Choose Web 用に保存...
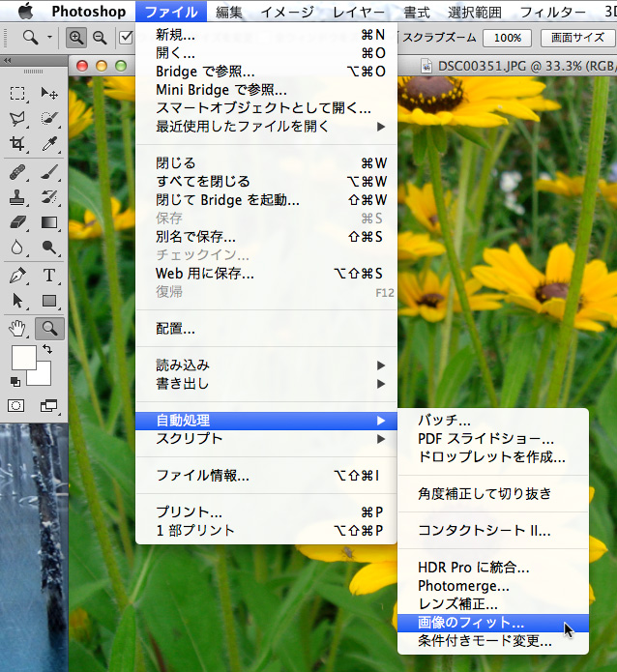 266,274
